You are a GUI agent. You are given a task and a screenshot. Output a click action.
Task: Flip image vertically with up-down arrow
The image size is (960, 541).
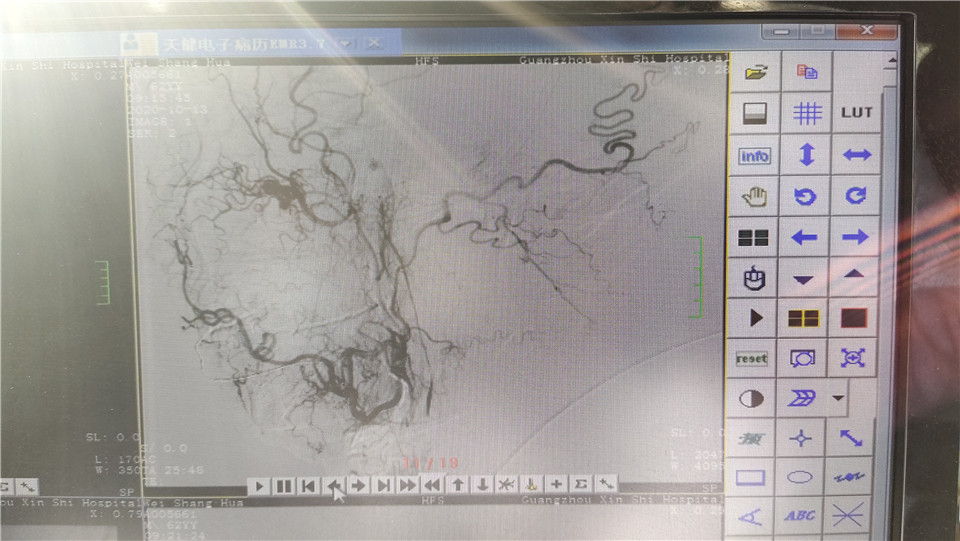click(806, 154)
